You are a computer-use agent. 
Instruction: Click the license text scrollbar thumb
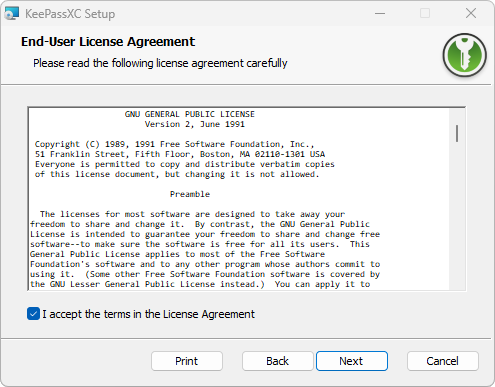coord(457,133)
